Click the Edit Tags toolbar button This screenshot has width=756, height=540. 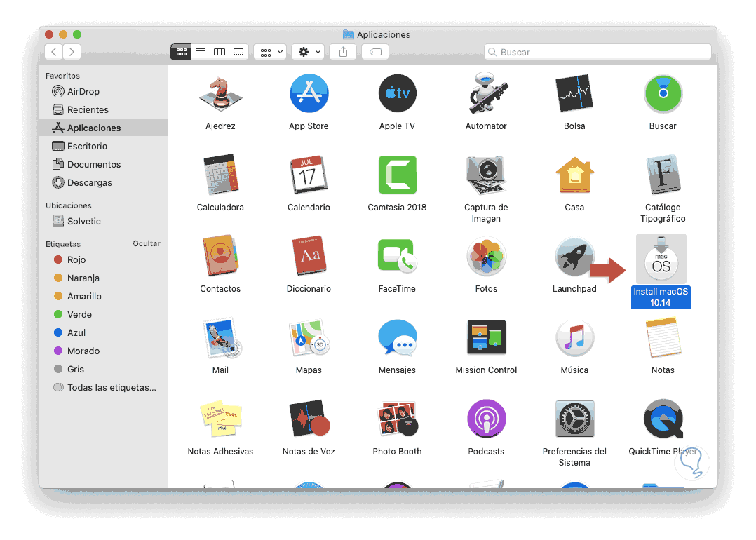375,52
